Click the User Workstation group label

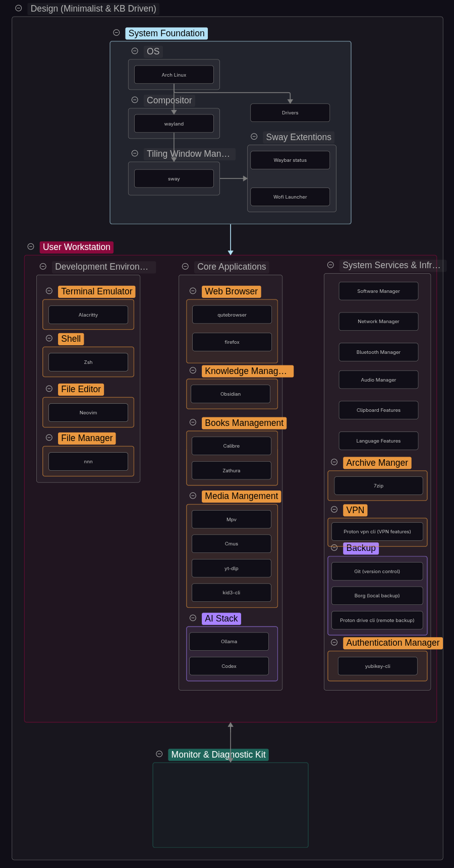(x=77, y=247)
